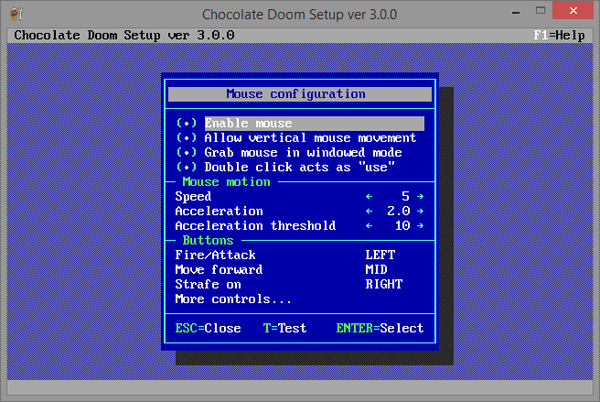Maximize the Chocolate Doom Setup window
The image size is (600, 402).
[540, 11]
